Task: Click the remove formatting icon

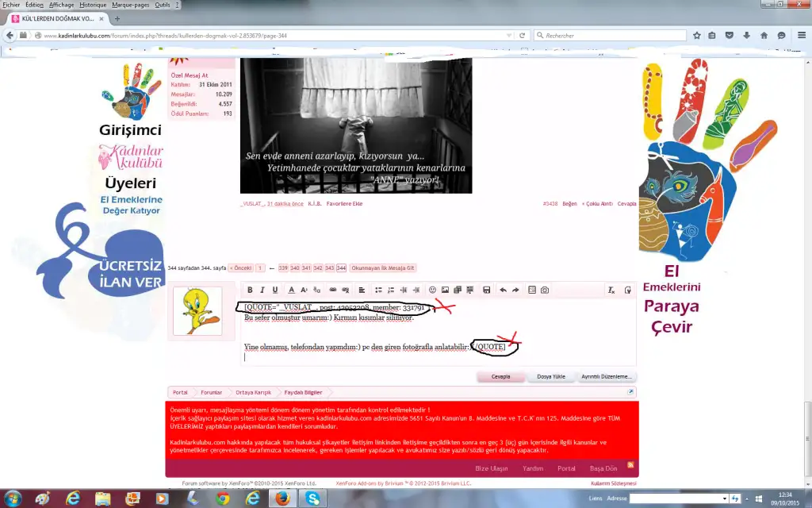Action: click(611, 291)
